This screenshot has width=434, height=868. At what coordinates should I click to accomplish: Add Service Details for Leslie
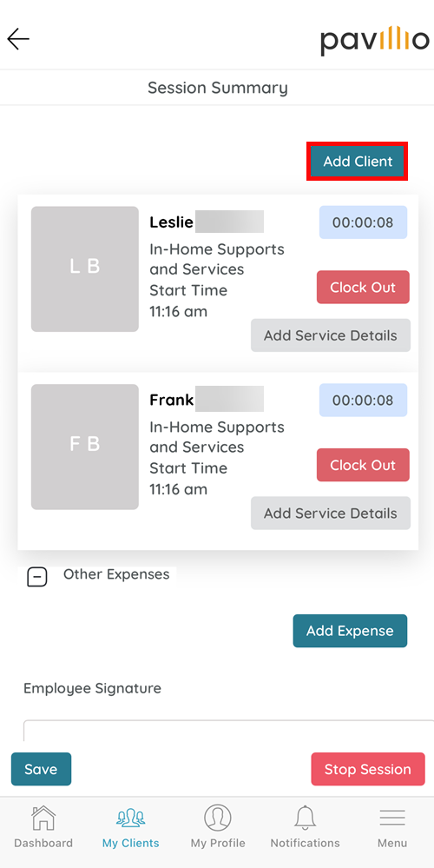pos(331,335)
